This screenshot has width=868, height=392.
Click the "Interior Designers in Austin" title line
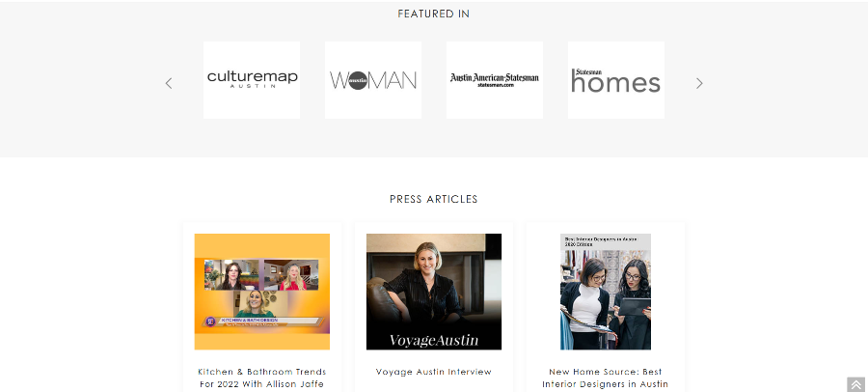[606, 383]
